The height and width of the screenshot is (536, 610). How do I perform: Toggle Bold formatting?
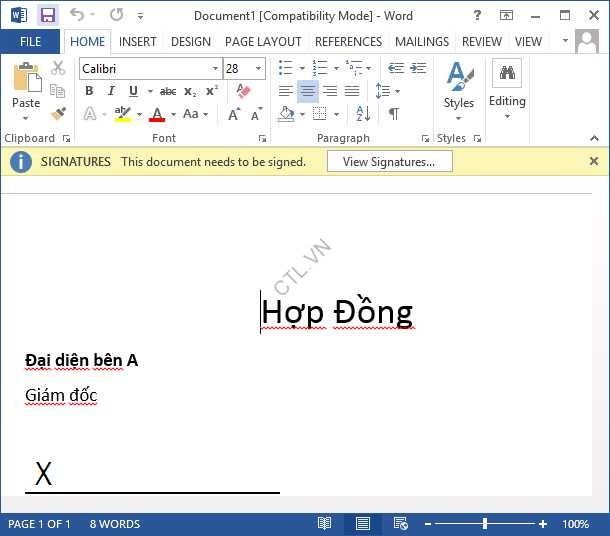(89, 91)
